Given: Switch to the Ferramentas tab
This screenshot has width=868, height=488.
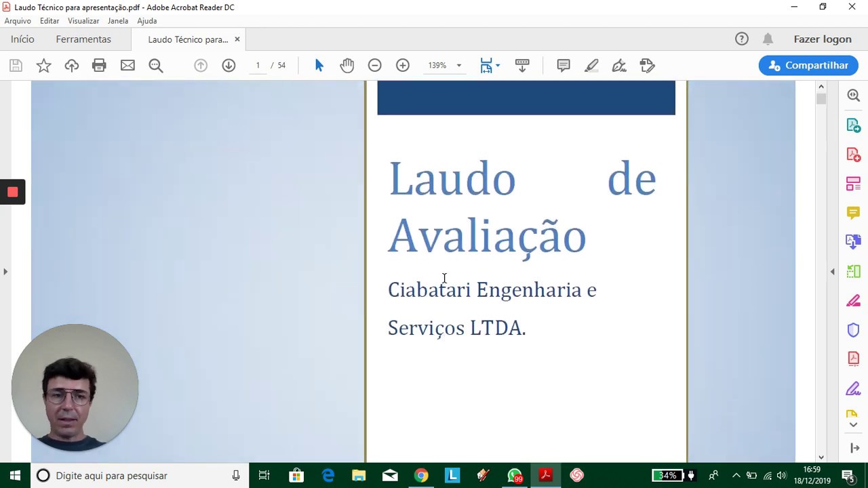Looking at the screenshot, I should coord(83,39).
